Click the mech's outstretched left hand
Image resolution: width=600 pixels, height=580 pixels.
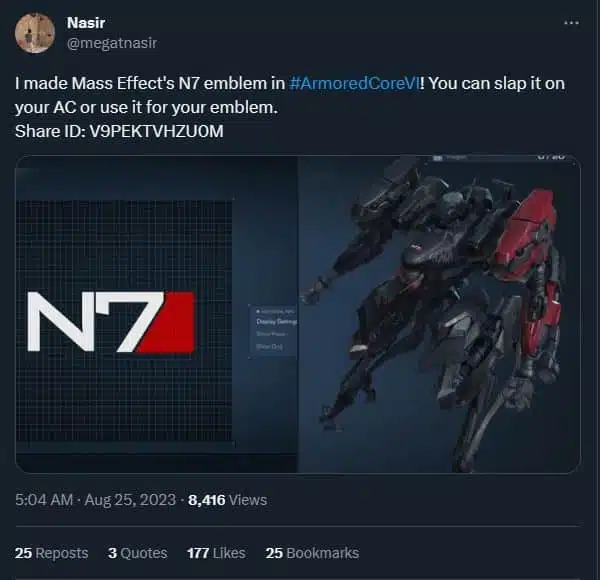tap(315, 290)
